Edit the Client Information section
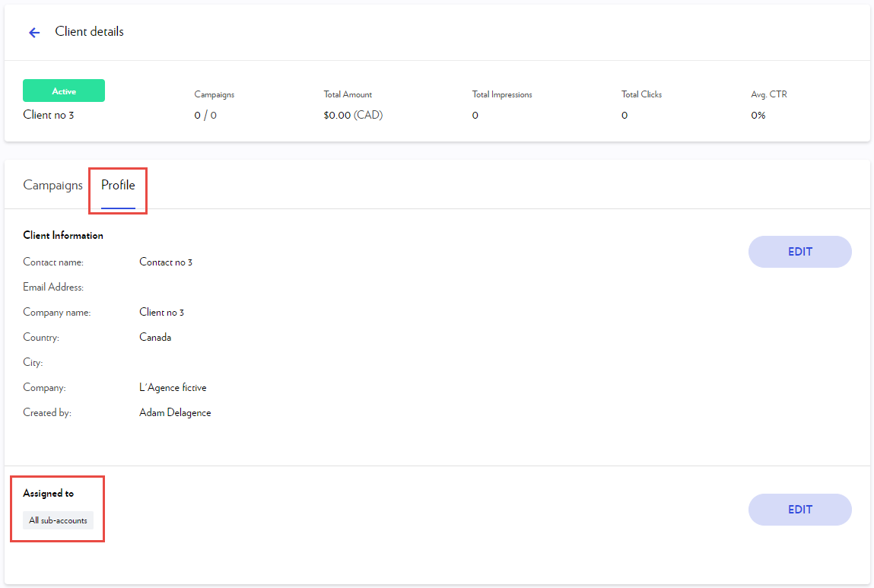874x588 pixels. pos(799,252)
